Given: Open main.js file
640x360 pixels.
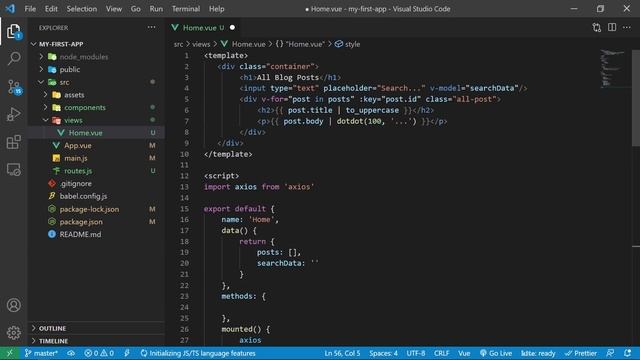Looking at the screenshot, I should 96,158.
